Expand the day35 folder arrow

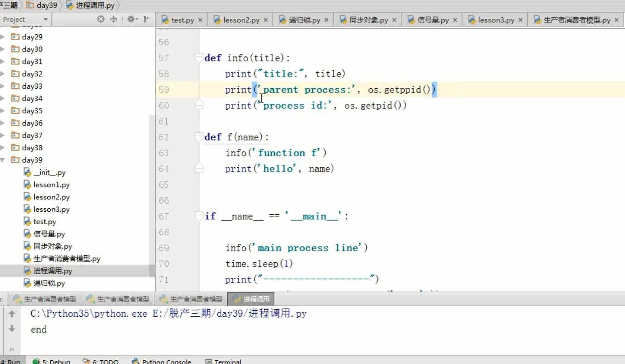click(3, 111)
